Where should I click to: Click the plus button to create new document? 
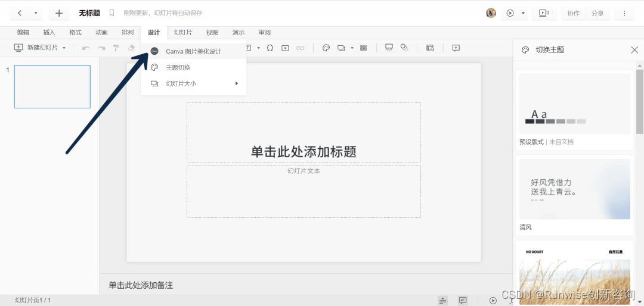coord(58,13)
